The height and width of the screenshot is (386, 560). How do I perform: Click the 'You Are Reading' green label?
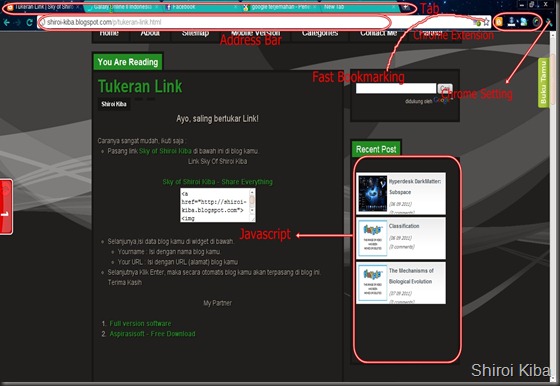pyautogui.click(x=128, y=62)
